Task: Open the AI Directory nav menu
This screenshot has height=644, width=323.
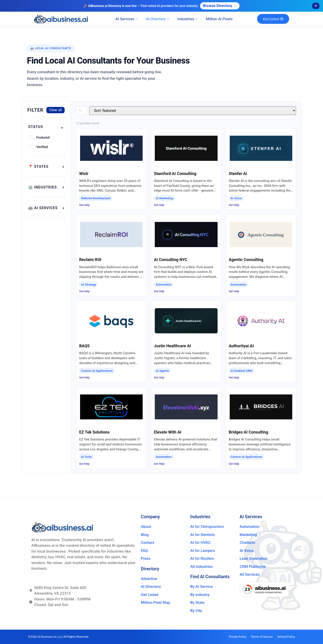Action: pos(157,19)
